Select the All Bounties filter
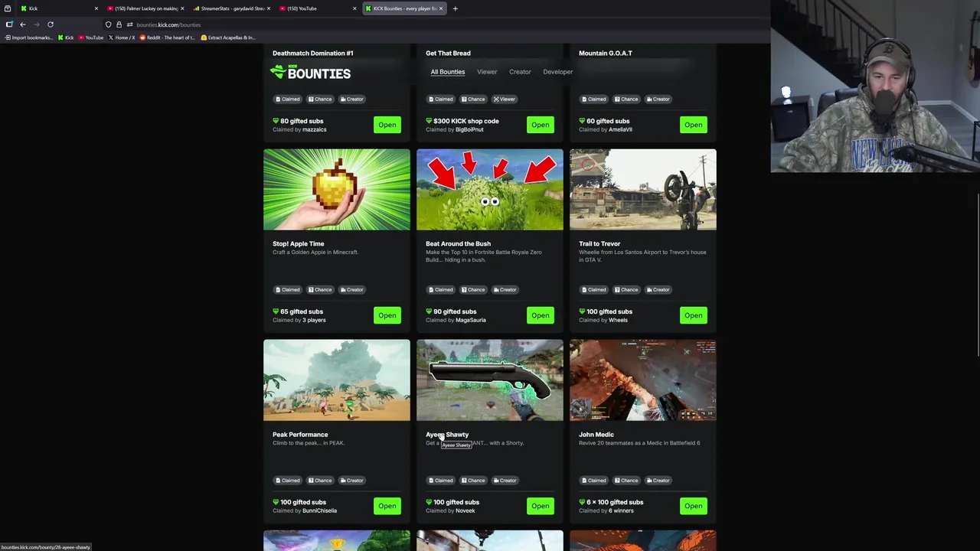 [x=447, y=72]
